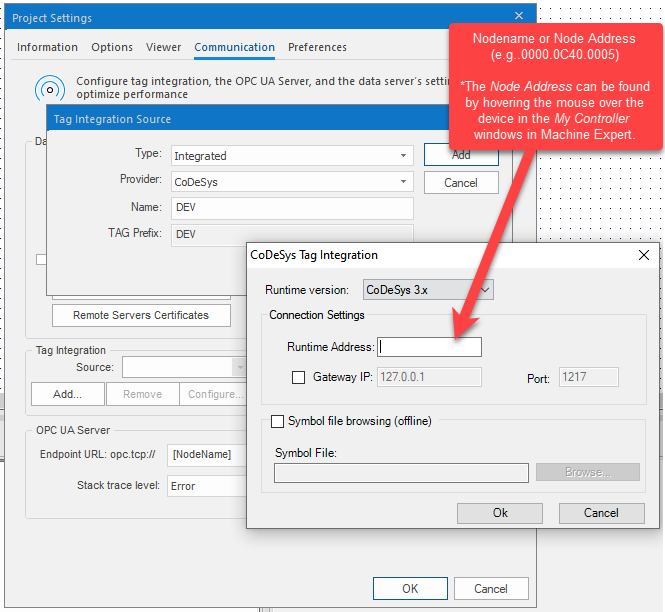Switch to the Information tab
665x612 pixels.
[47, 47]
